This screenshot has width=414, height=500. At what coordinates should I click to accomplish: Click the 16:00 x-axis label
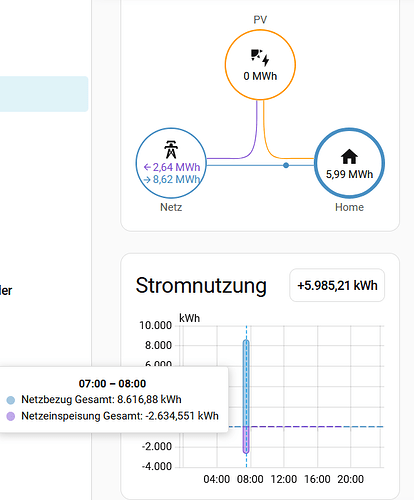click(317, 479)
